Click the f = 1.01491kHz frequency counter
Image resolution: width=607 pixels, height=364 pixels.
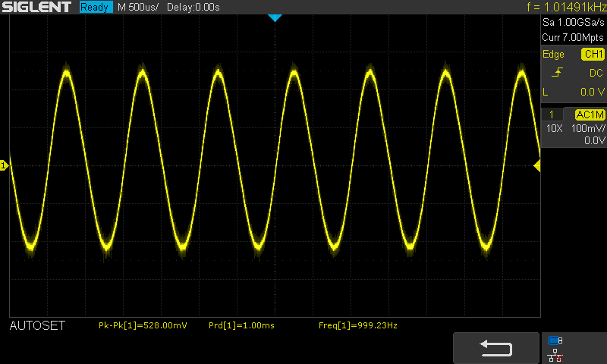point(567,7)
